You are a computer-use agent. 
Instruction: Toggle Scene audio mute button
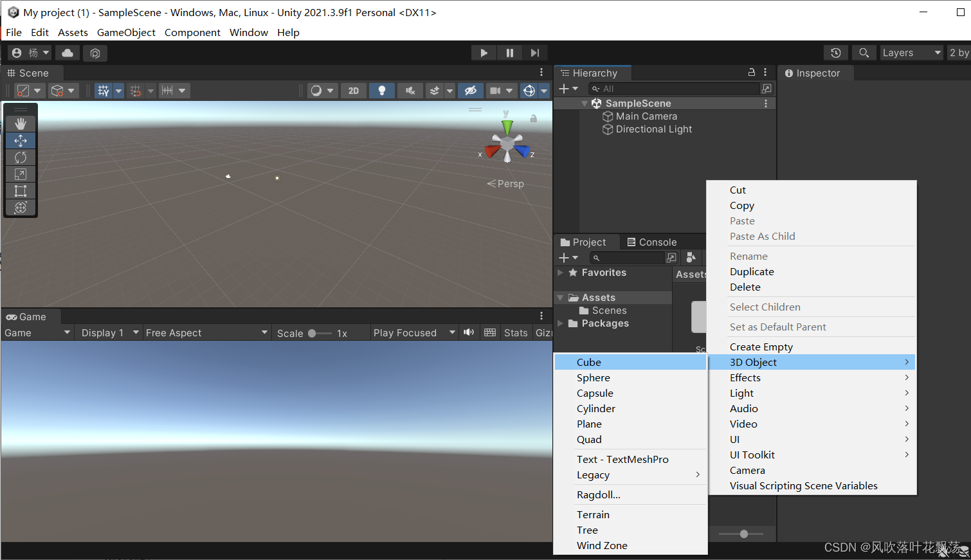coord(410,91)
